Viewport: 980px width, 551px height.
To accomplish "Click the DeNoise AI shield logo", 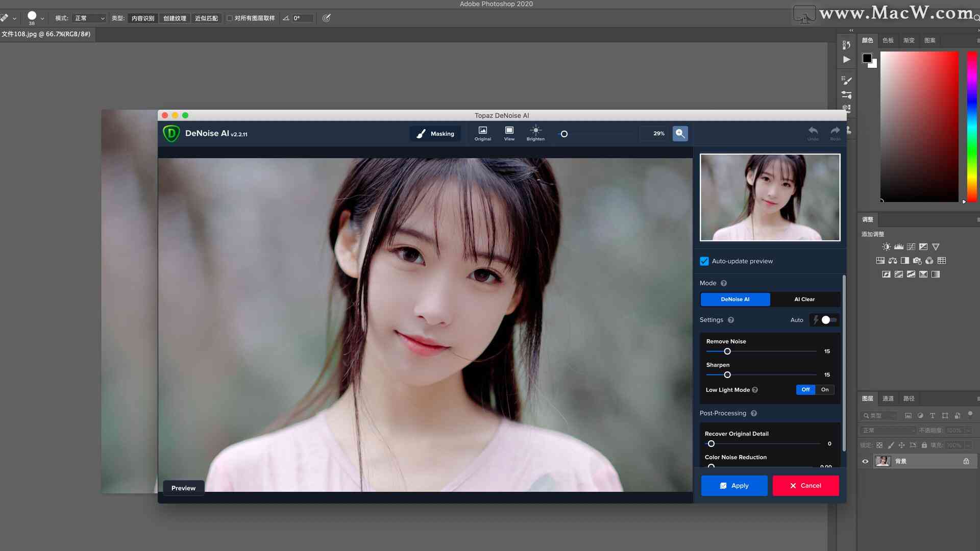I will [x=170, y=133].
